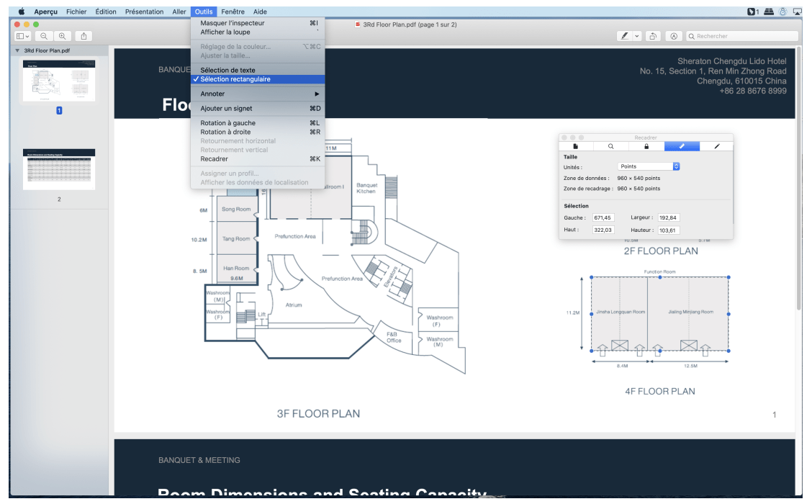Open the Fenêtre menu
Screen dimensions: 812x504
click(233, 12)
